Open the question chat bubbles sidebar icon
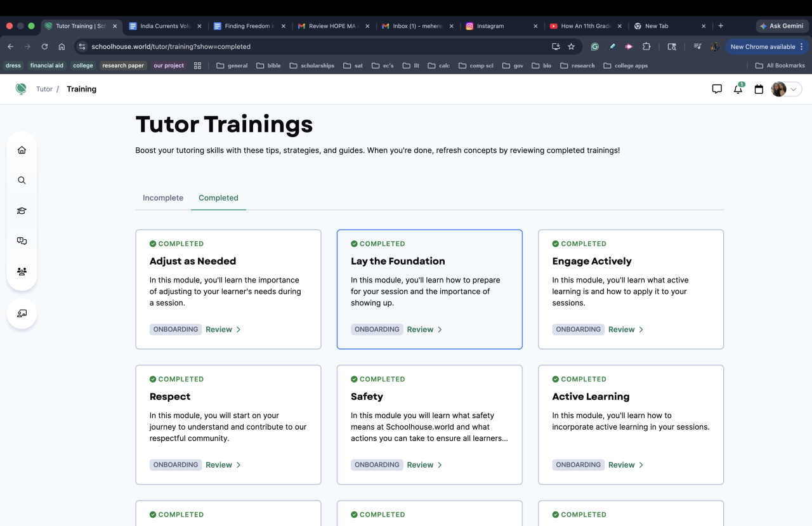The height and width of the screenshot is (526, 812). point(22,241)
